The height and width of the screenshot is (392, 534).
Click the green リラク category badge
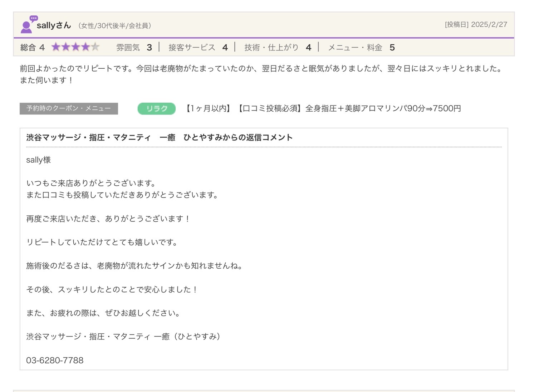click(x=157, y=108)
